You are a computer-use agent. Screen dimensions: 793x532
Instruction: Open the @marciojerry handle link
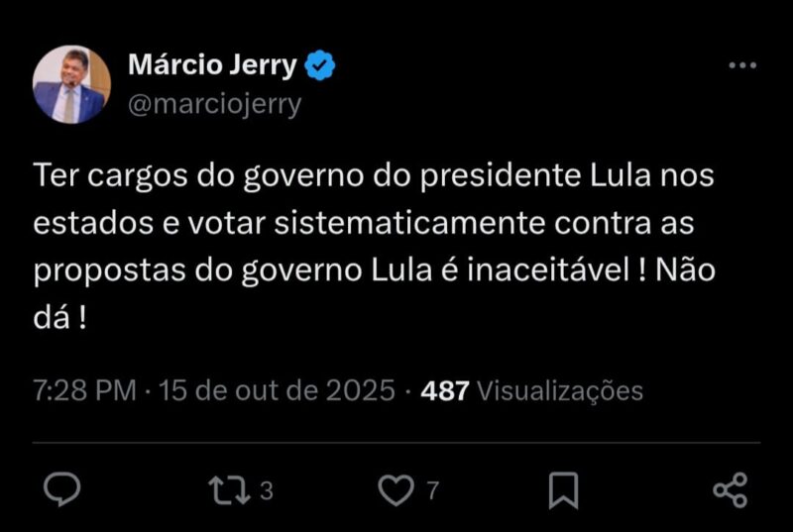click(214, 103)
